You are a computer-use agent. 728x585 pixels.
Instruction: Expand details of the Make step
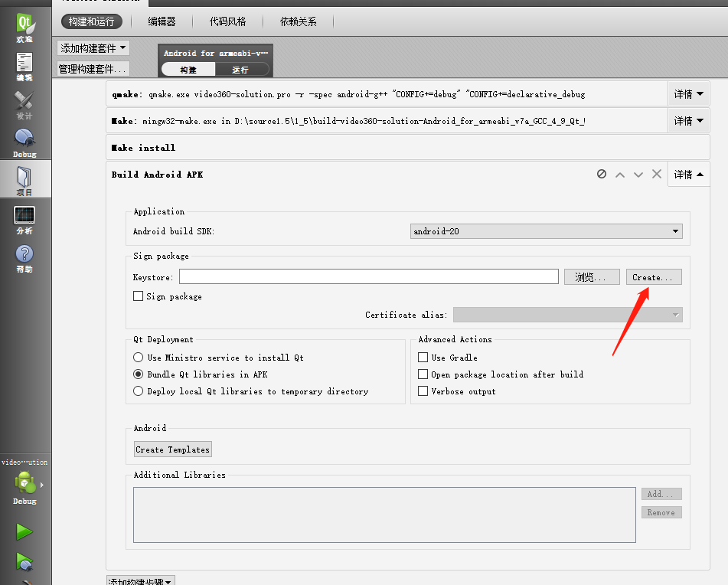click(x=688, y=121)
